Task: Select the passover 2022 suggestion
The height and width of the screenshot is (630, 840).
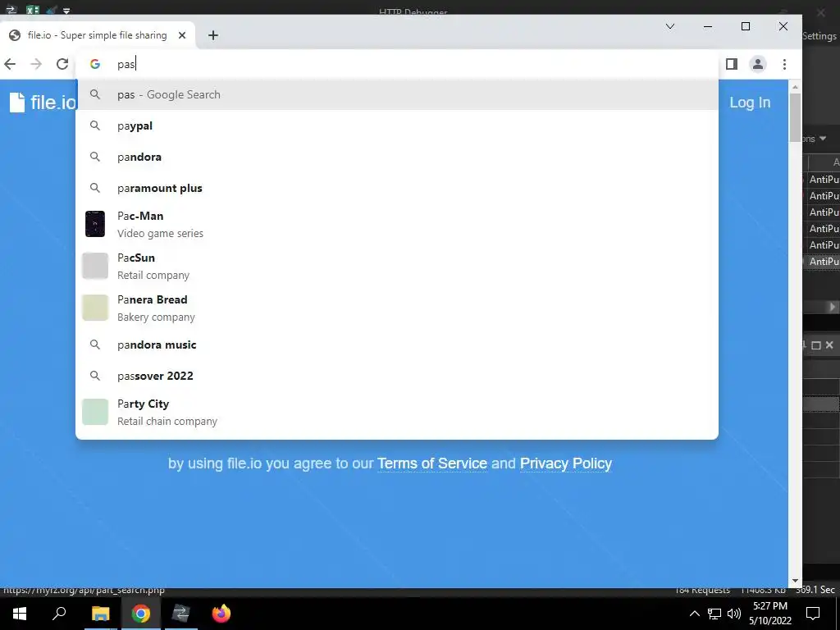Action: (x=397, y=376)
